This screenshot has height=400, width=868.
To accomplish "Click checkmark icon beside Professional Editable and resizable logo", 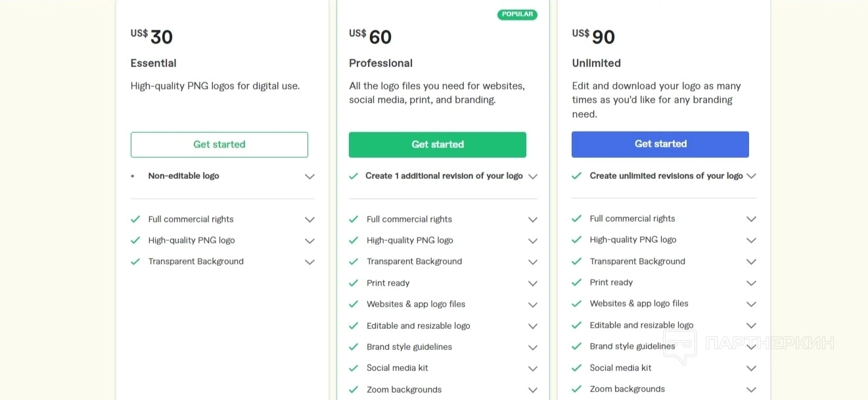I will [x=354, y=326].
